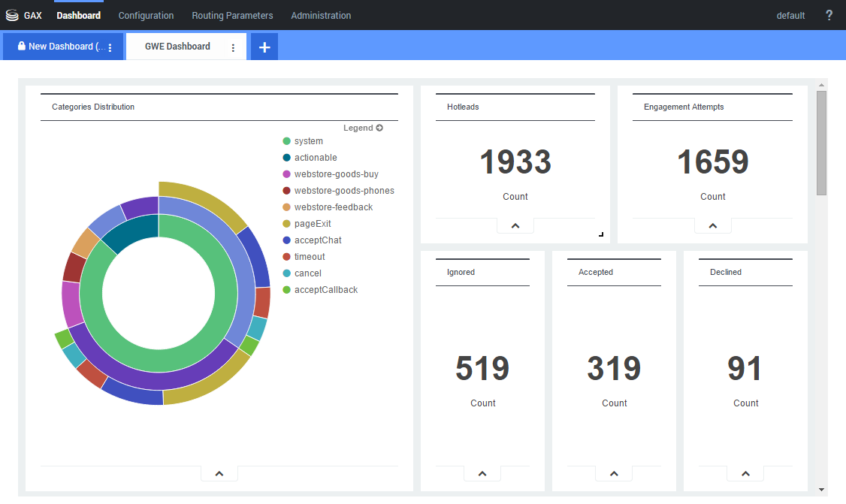Toggle the system legend entry
Viewport: 846px width, 504px height.
pyautogui.click(x=308, y=141)
